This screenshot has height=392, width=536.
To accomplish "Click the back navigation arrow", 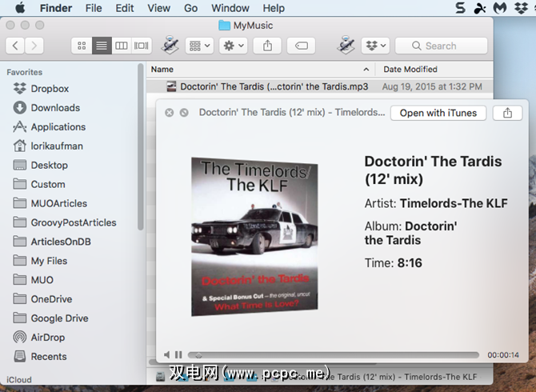I will point(15,46).
